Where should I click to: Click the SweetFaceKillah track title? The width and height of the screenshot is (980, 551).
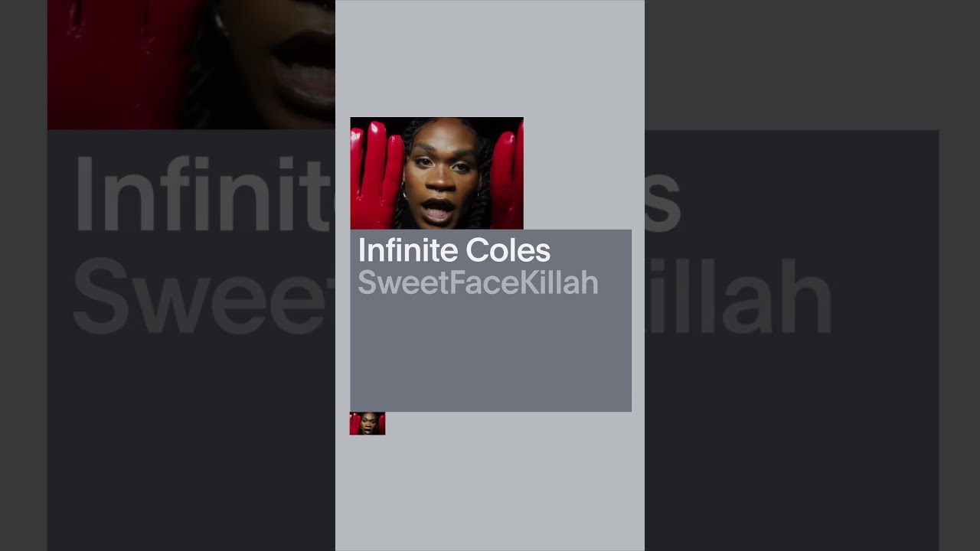[478, 283]
